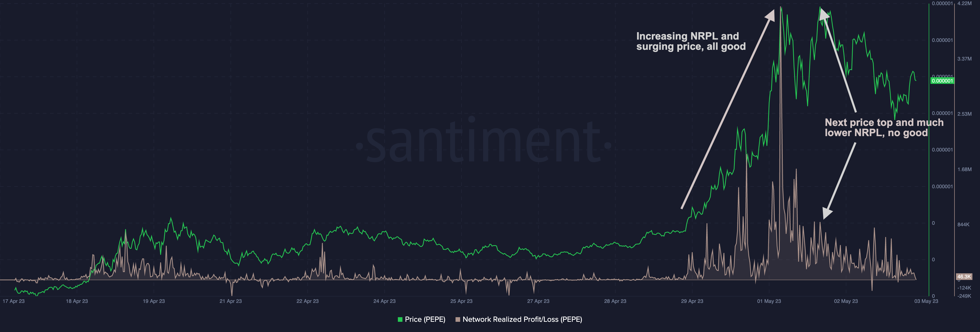Click the 4.22M axis label at top right
The height and width of the screenshot is (332, 980).
(x=964, y=3)
